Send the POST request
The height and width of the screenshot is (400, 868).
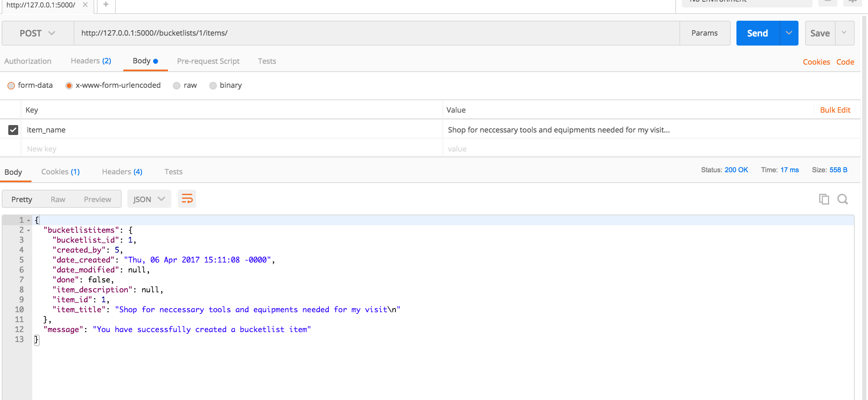click(758, 33)
